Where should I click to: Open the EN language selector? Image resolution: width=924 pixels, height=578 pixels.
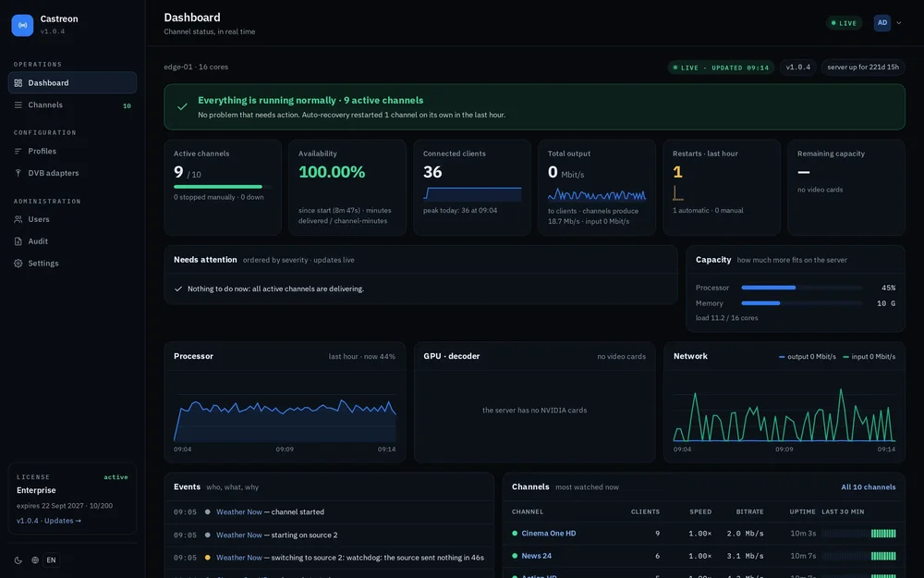51,560
